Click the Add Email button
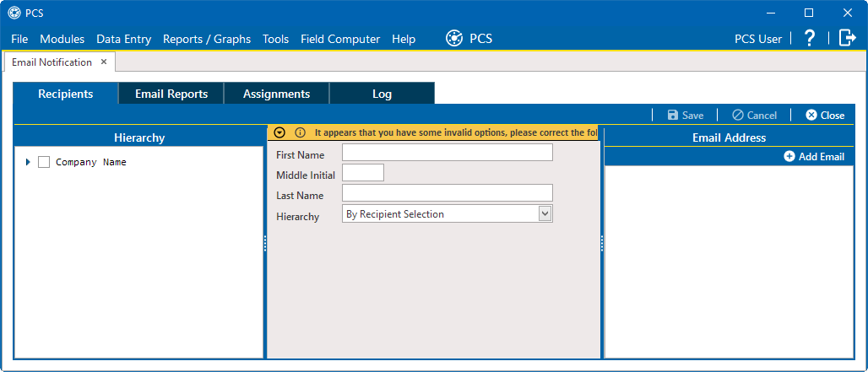The width and height of the screenshot is (868, 372). [814, 156]
